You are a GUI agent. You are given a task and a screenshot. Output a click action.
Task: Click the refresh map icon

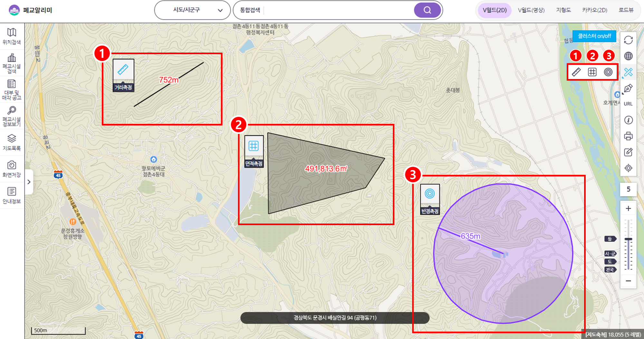(628, 40)
